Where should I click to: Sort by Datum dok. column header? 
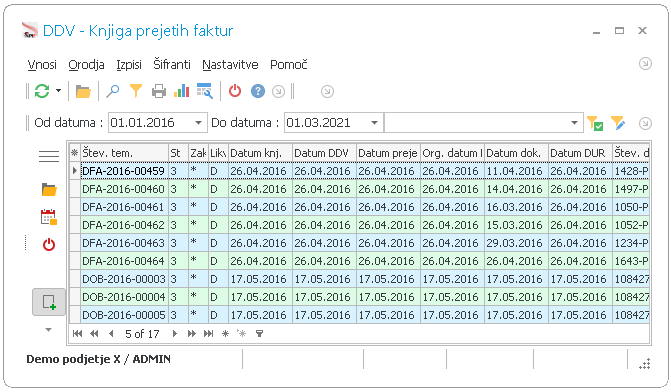point(516,153)
